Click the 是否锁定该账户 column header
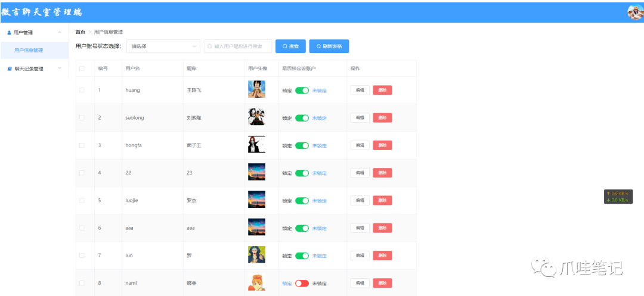Screen dimensions: 644x296 pos(299,68)
